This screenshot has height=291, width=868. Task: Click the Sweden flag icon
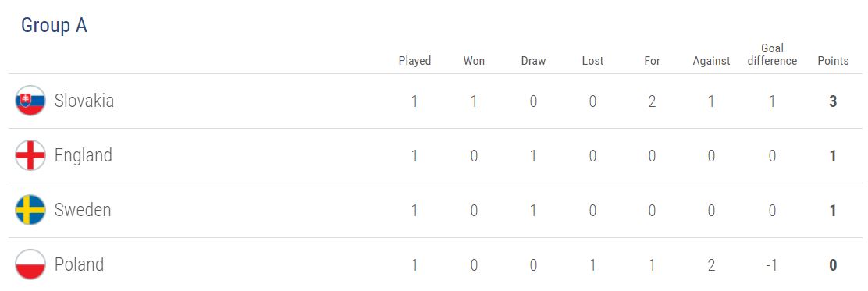coord(30,210)
